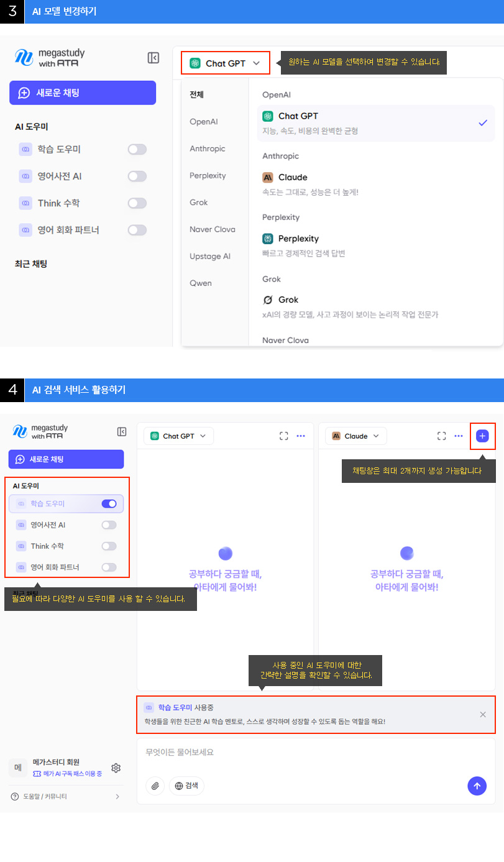The height and width of the screenshot is (862, 504).
Task: Send the message with the up-arrow button
Action: 477,786
